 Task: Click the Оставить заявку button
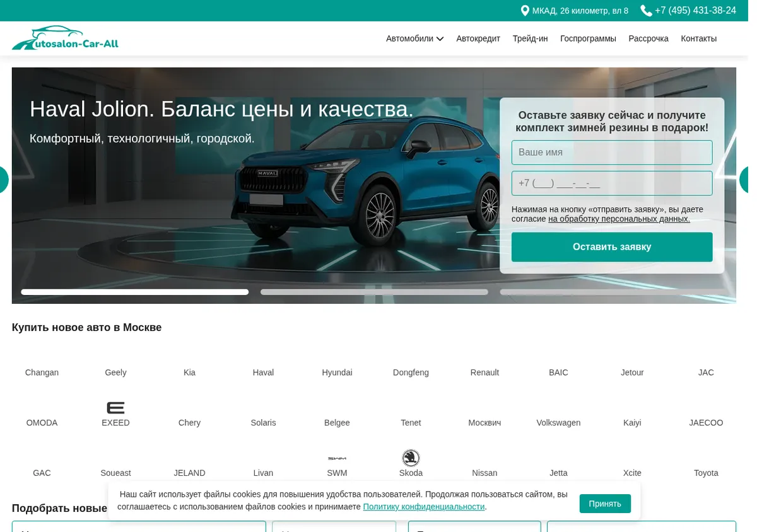(612, 247)
